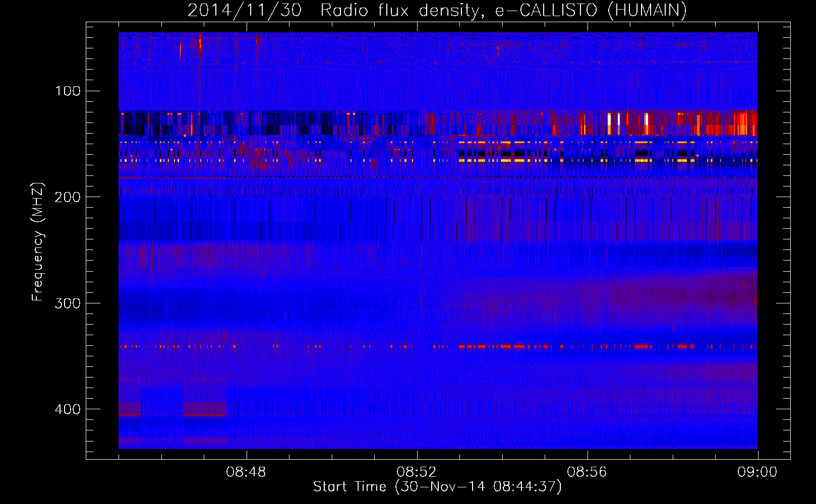
Task: Click the 'Start Time' x-axis caption
Action: tap(437, 487)
